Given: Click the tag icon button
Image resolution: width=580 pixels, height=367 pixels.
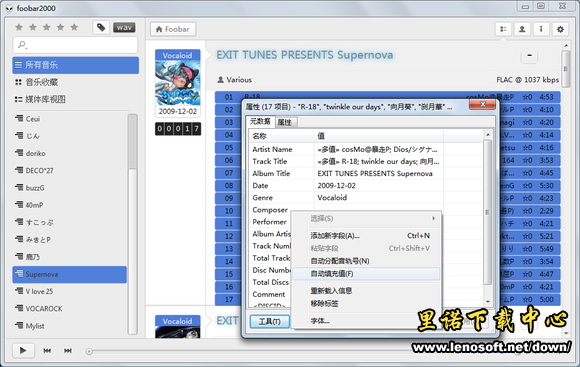Looking at the screenshot, I should [x=101, y=27].
